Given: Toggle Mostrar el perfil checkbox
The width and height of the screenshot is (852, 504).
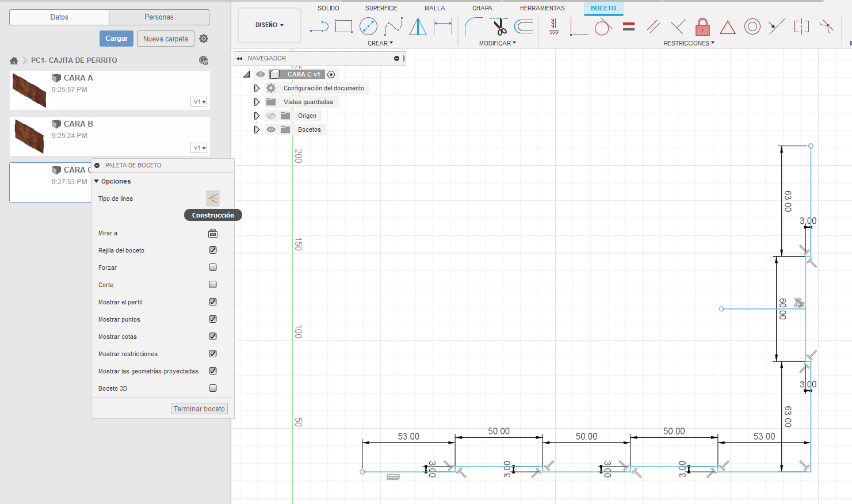Looking at the screenshot, I should 213,302.
